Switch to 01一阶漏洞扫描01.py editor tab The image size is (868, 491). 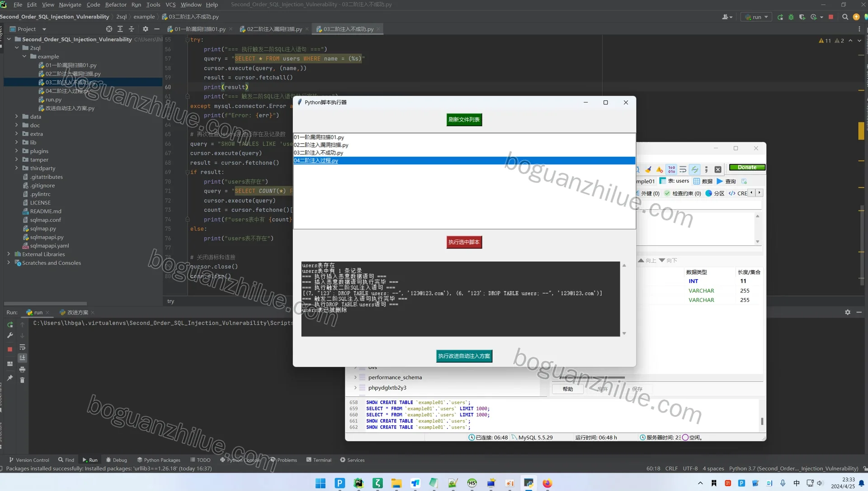point(200,29)
